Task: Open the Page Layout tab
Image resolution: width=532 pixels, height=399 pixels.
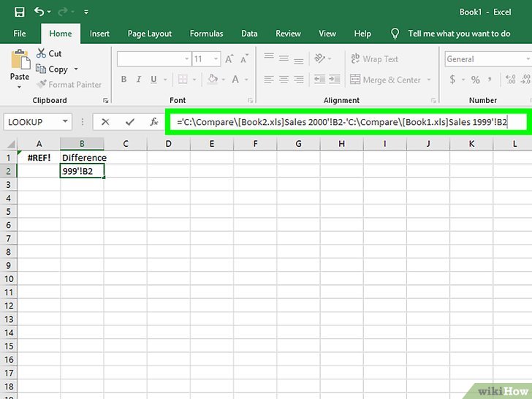Action: click(150, 34)
